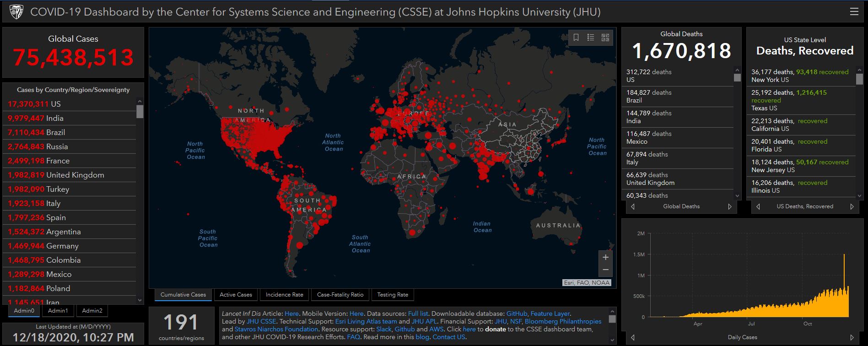Select the Admin2 tab
The width and height of the screenshot is (868, 346).
tap(92, 311)
